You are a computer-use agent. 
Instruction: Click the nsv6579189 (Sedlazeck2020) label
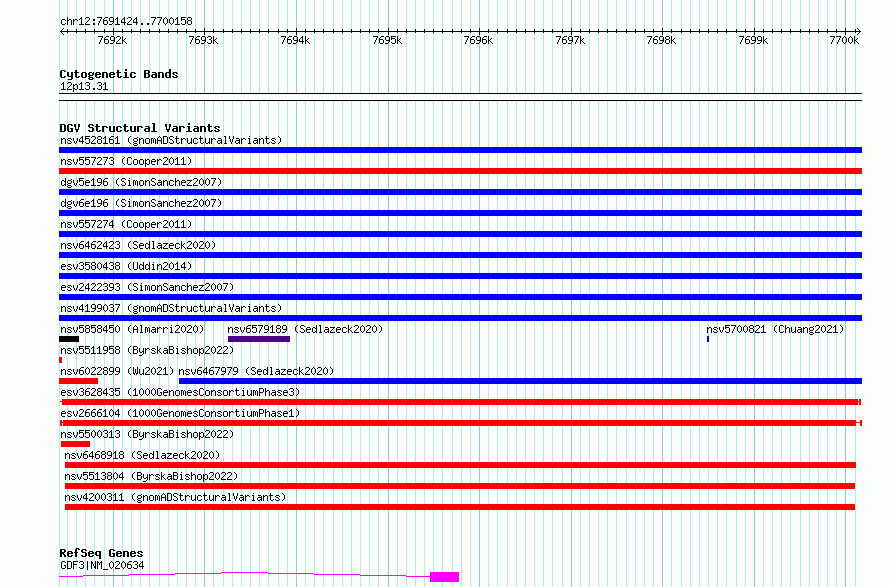tap(305, 329)
